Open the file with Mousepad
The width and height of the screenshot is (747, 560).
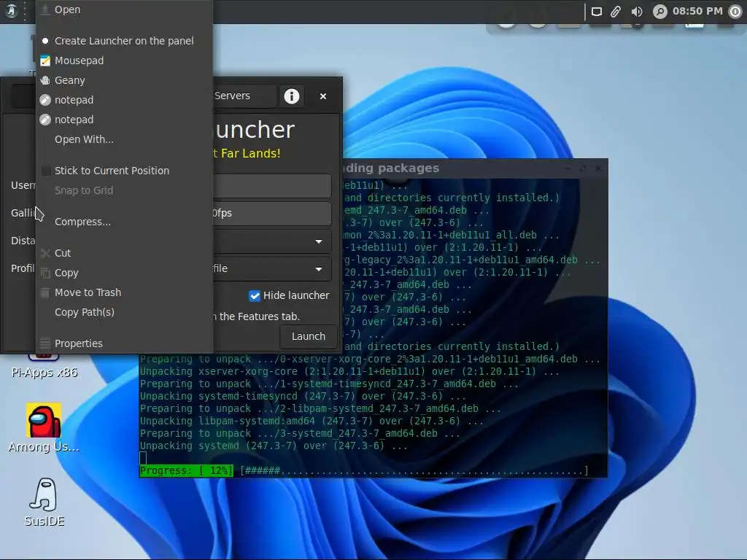click(124, 61)
